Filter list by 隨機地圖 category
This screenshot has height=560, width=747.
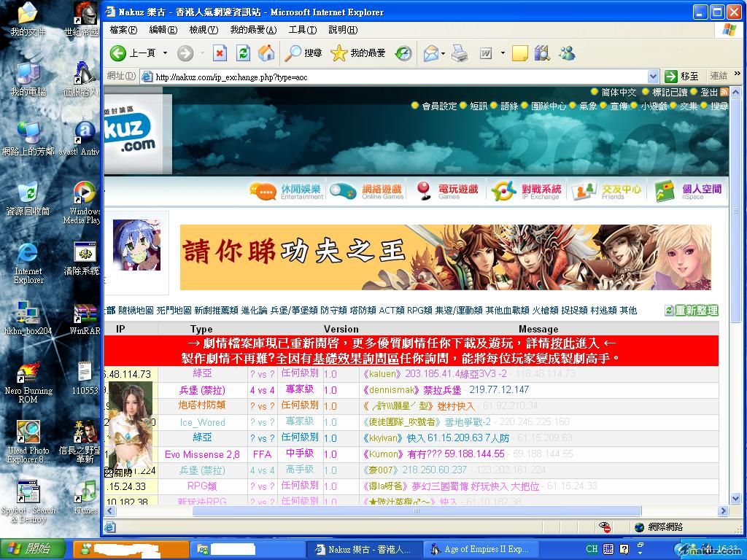(x=136, y=311)
